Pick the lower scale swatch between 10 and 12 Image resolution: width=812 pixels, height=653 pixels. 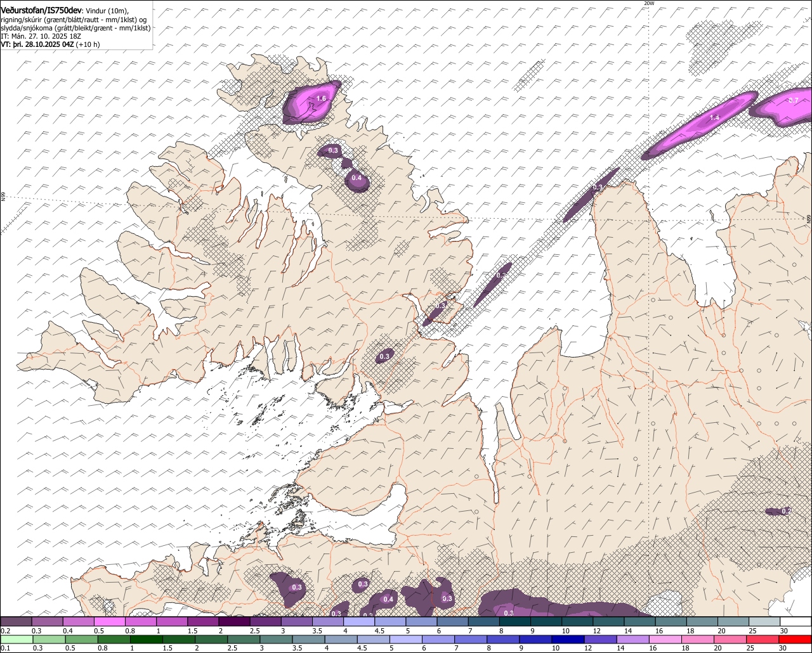coord(568,639)
